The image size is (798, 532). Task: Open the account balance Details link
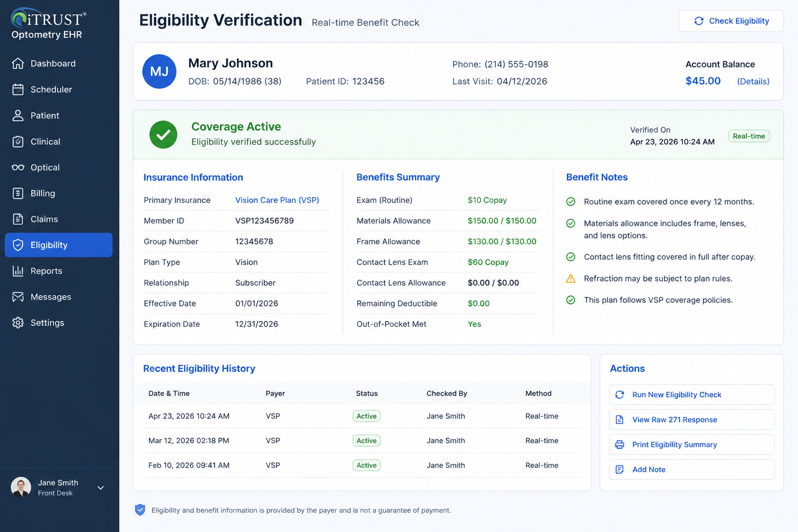[753, 82]
